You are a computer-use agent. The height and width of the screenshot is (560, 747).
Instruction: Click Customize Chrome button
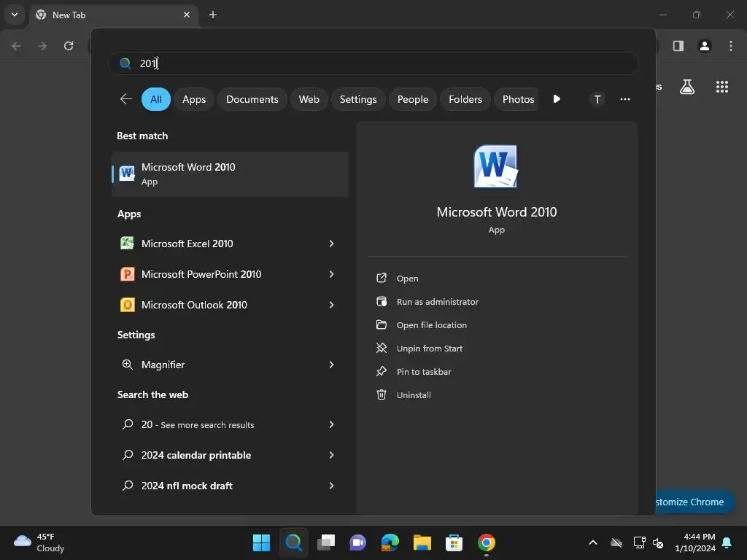[694, 502]
